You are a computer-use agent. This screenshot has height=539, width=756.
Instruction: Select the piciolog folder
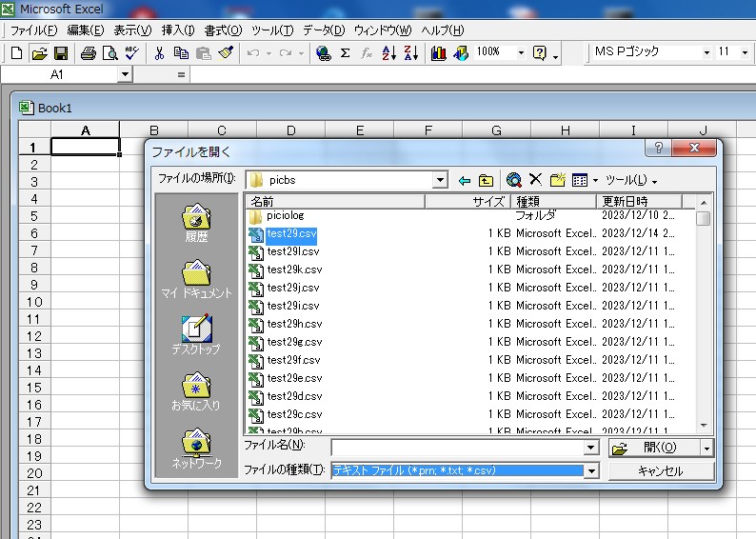click(286, 215)
